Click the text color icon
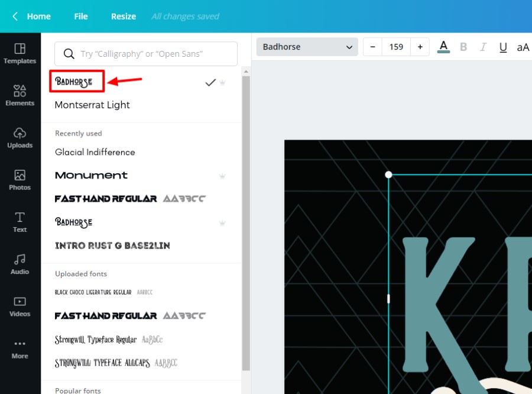The height and width of the screenshot is (394, 532). [x=443, y=47]
